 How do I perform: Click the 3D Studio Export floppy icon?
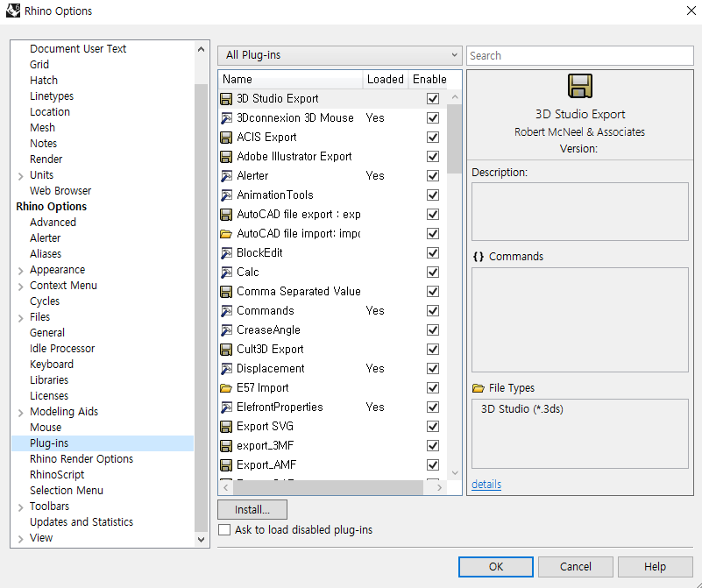point(226,99)
